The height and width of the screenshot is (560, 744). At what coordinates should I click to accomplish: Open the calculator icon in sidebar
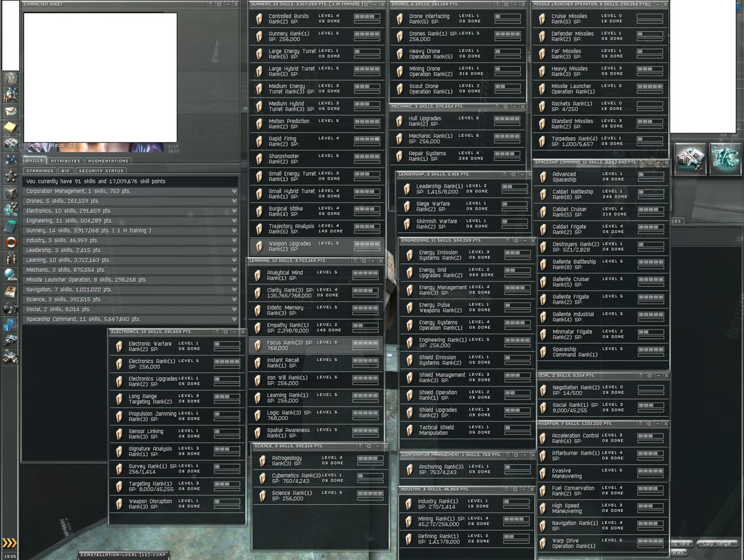11,225
